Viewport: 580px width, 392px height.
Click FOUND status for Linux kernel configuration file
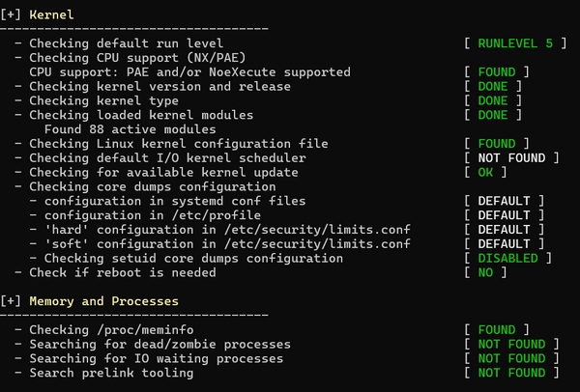click(496, 144)
